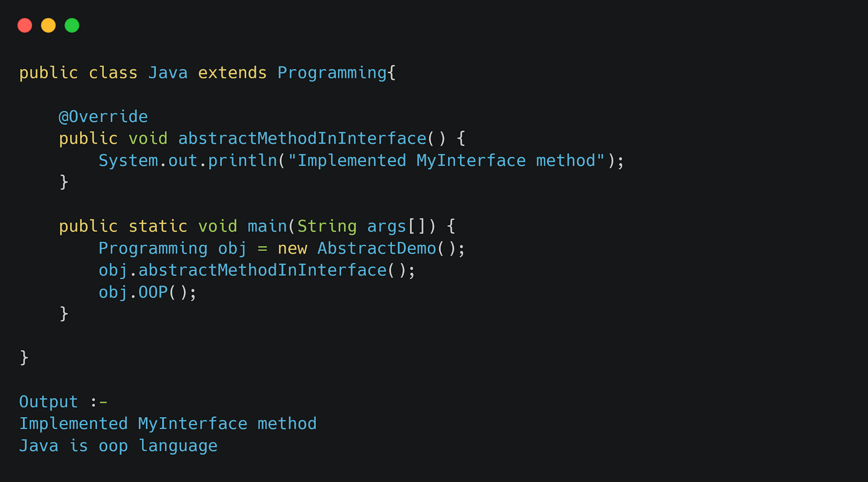Click the System.out.println call
868x482 pixels.
coord(188,161)
